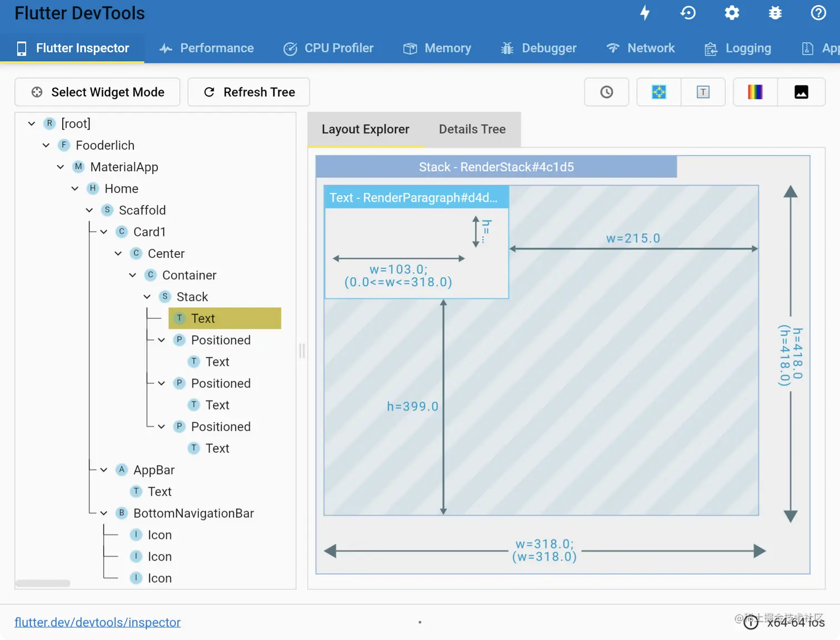The width and height of the screenshot is (840, 640).
Task: Click the Network wifi icon
Action: (x=613, y=48)
